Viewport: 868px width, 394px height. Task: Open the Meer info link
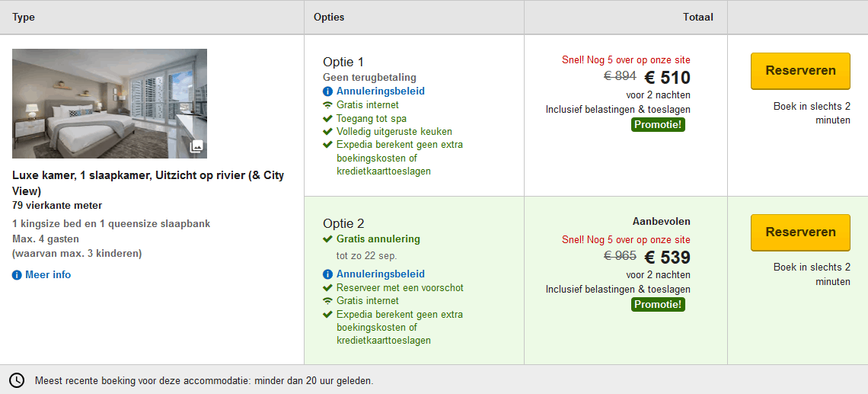(48, 275)
